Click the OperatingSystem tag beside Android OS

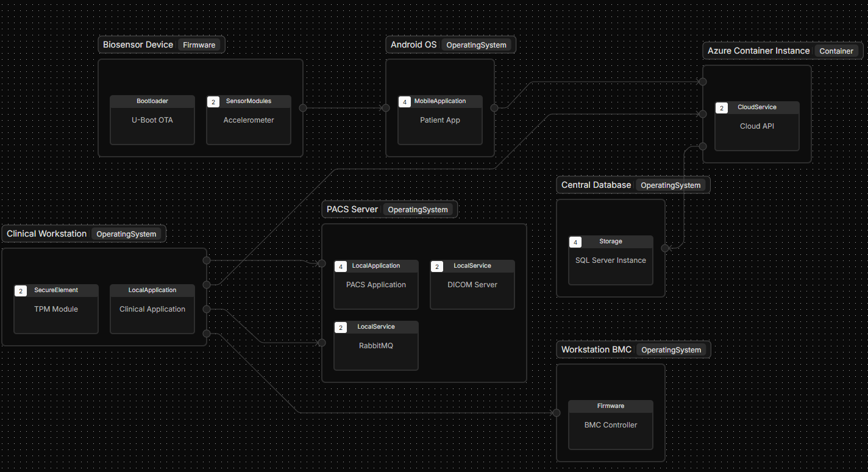click(x=476, y=45)
